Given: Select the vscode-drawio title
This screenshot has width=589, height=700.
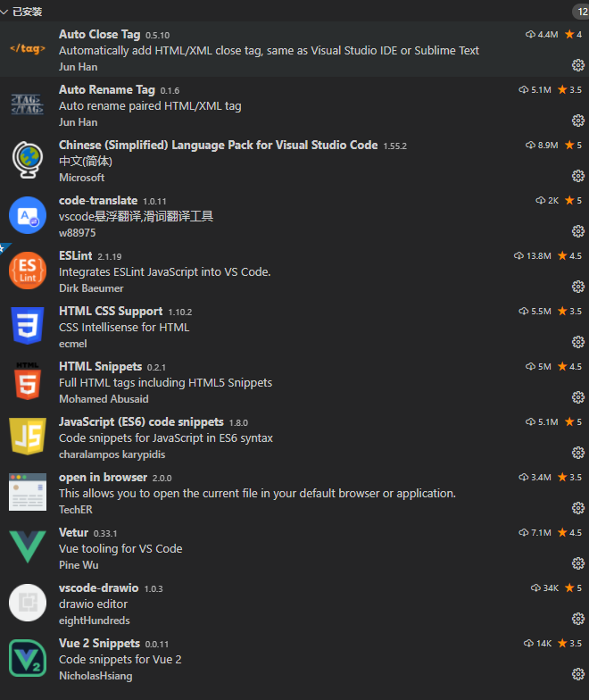Looking at the screenshot, I should pyautogui.click(x=98, y=587).
